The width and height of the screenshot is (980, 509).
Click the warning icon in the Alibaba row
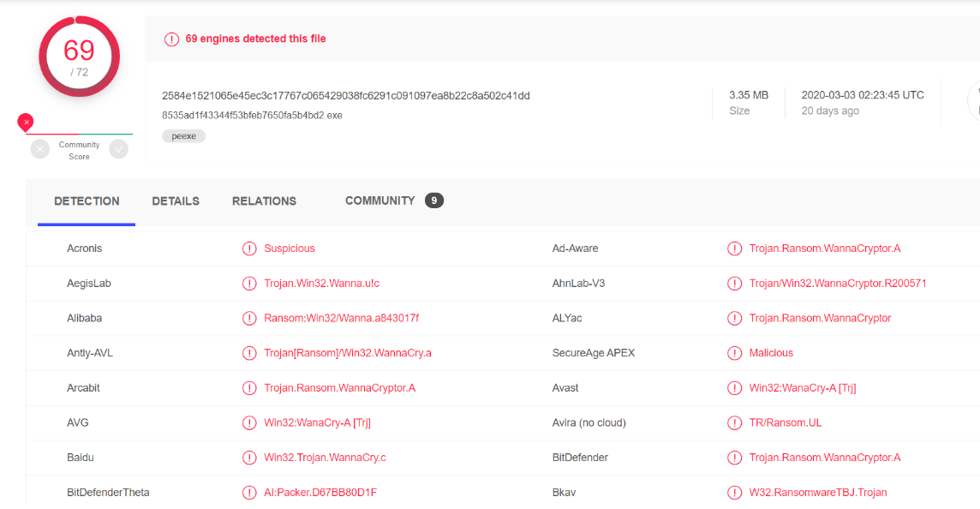(249, 319)
